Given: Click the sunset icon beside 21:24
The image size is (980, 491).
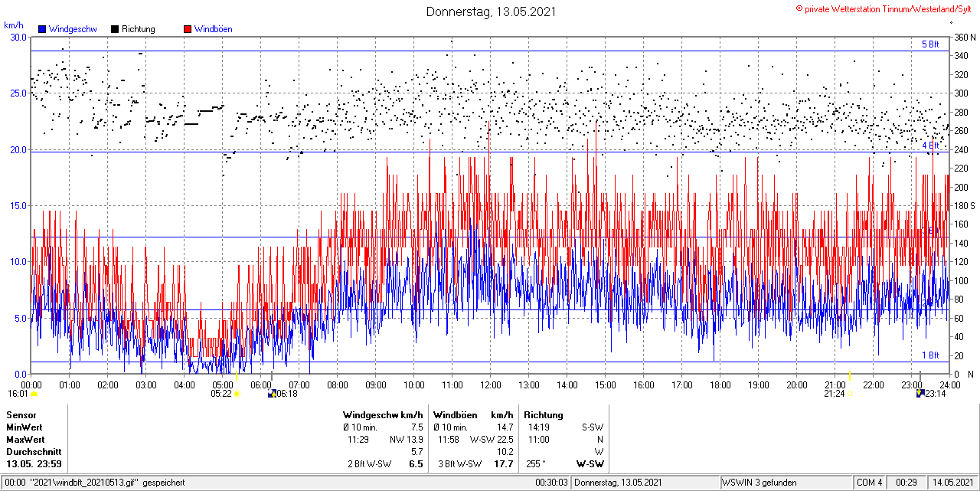Looking at the screenshot, I should tap(851, 394).
